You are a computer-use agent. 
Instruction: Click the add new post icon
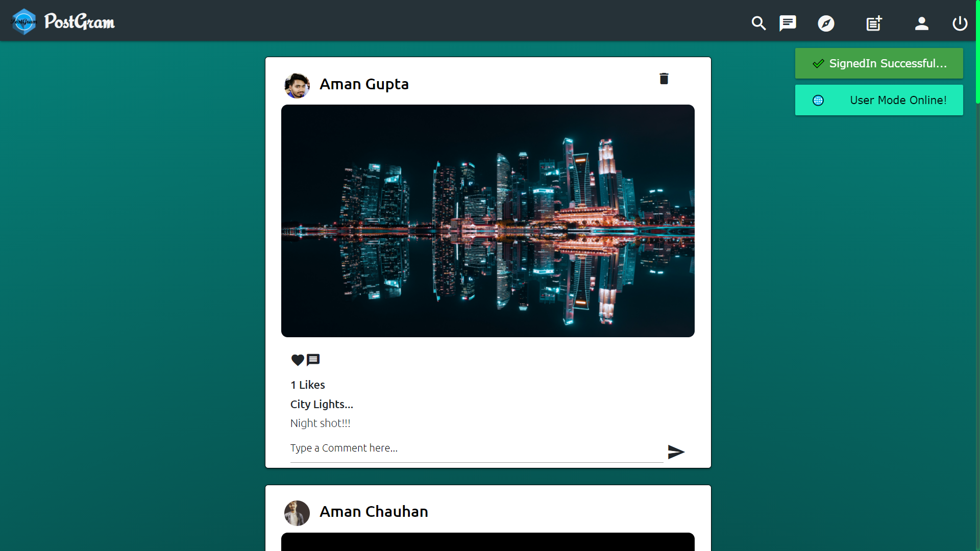click(x=874, y=23)
